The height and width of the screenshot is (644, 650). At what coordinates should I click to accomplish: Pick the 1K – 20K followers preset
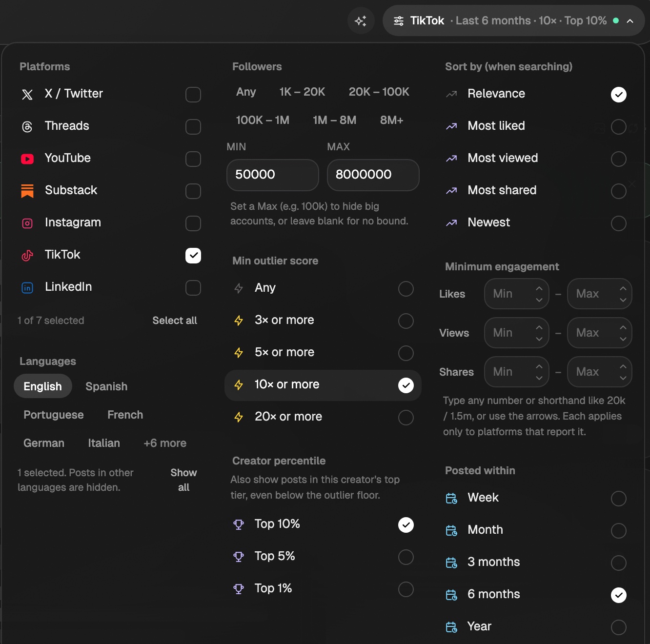coord(302,92)
